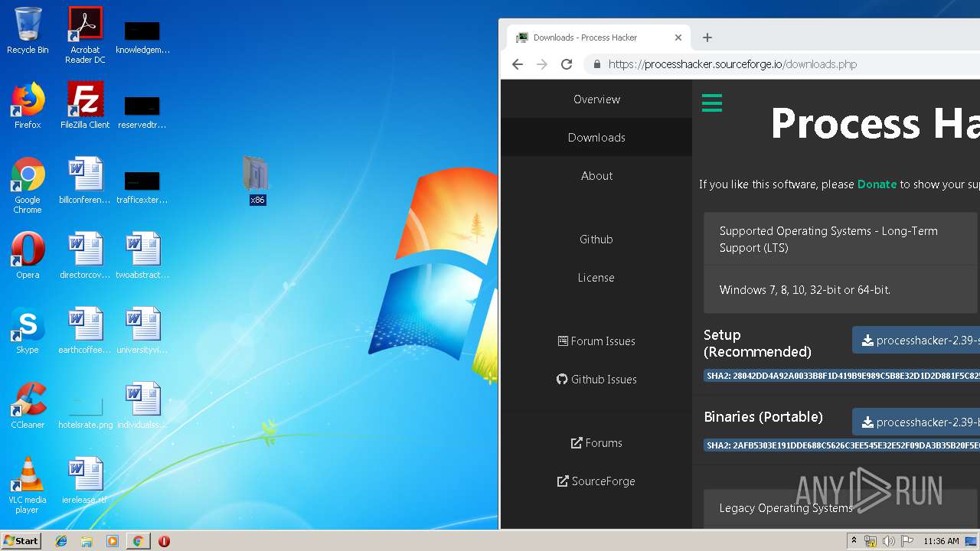Open Google Chrome desktop shortcut
Viewport: 980px width, 551px height.
[28, 185]
